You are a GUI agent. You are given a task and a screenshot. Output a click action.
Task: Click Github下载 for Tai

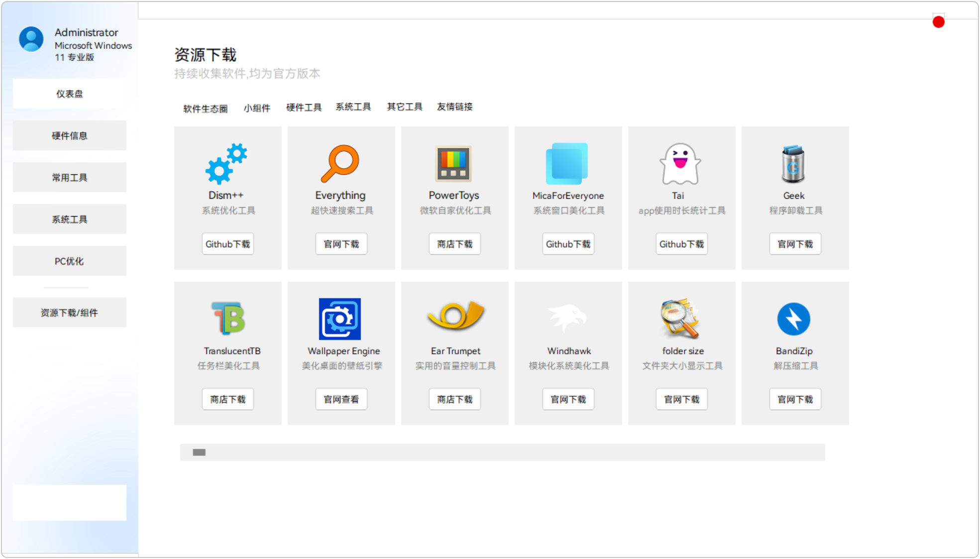coord(682,244)
